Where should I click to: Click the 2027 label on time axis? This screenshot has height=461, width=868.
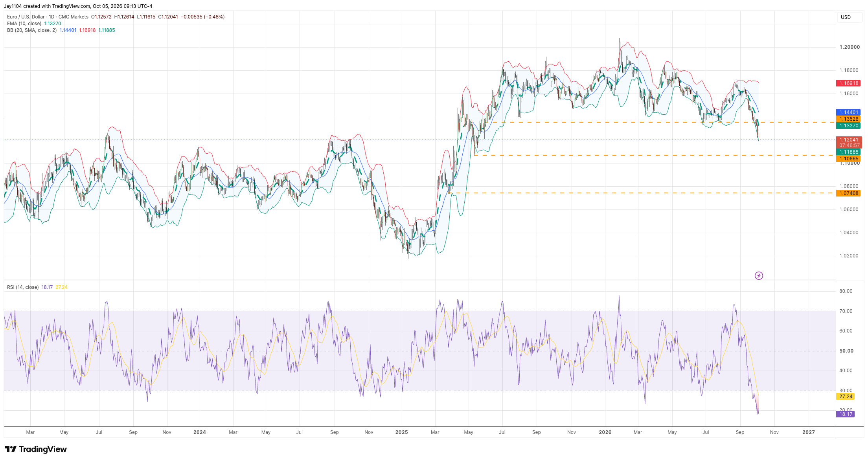[x=809, y=432]
